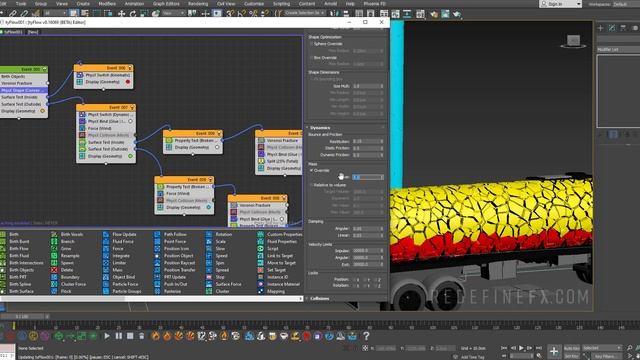This screenshot has height=360, width=640.
Task: Click the Restitution value field
Action: 367,141
